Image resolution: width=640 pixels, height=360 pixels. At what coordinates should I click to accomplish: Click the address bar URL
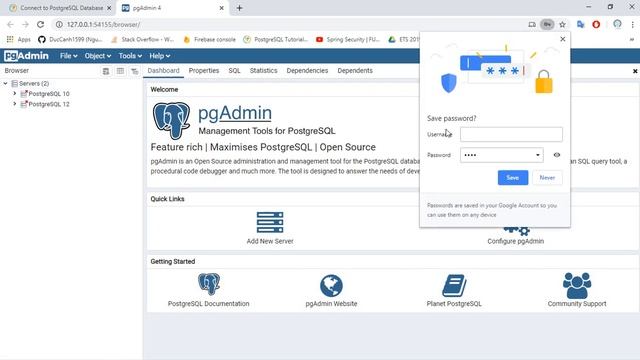[103, 24]
